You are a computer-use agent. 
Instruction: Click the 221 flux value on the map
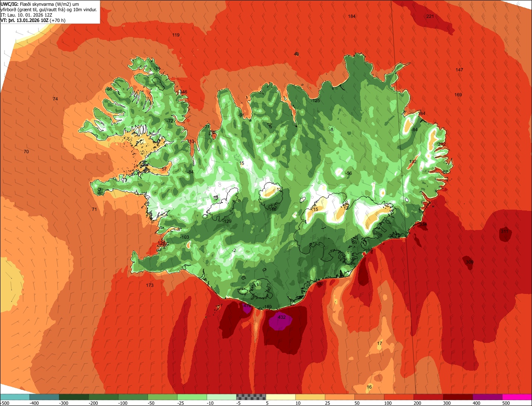pyautogui.click(x=430, y=16)
